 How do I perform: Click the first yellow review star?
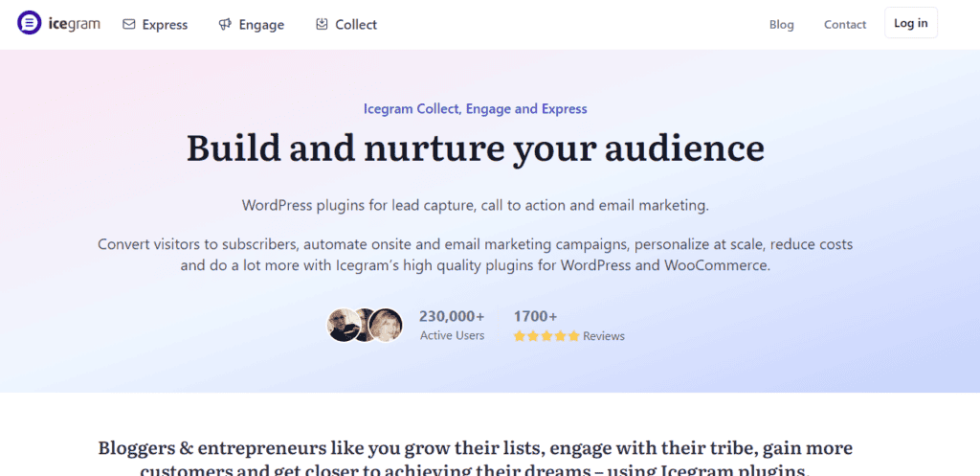[519, 336]
